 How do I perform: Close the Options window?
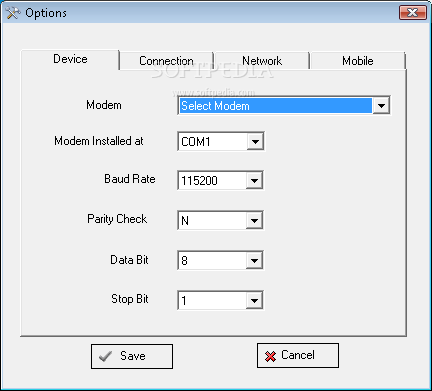[413, 13]
